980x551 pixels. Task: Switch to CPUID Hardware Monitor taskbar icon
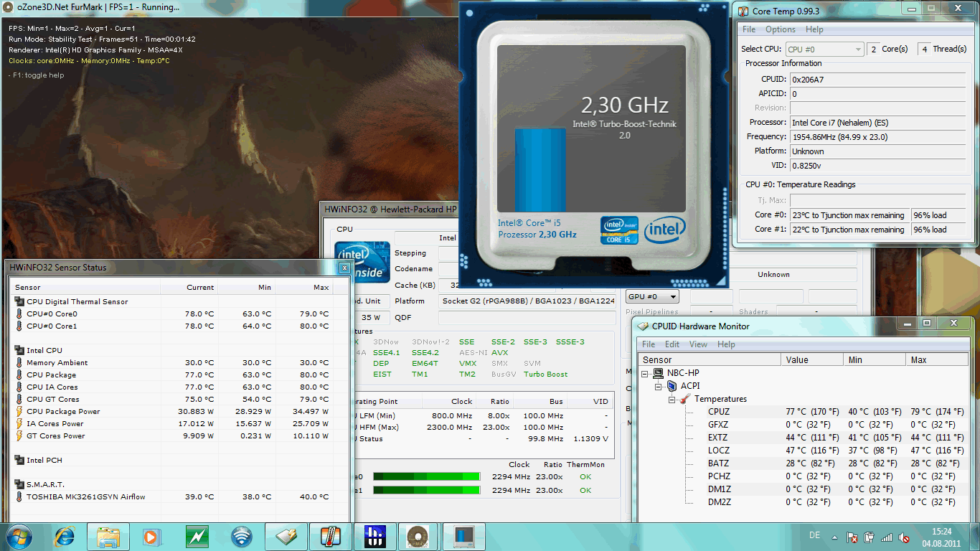point(286,536)
